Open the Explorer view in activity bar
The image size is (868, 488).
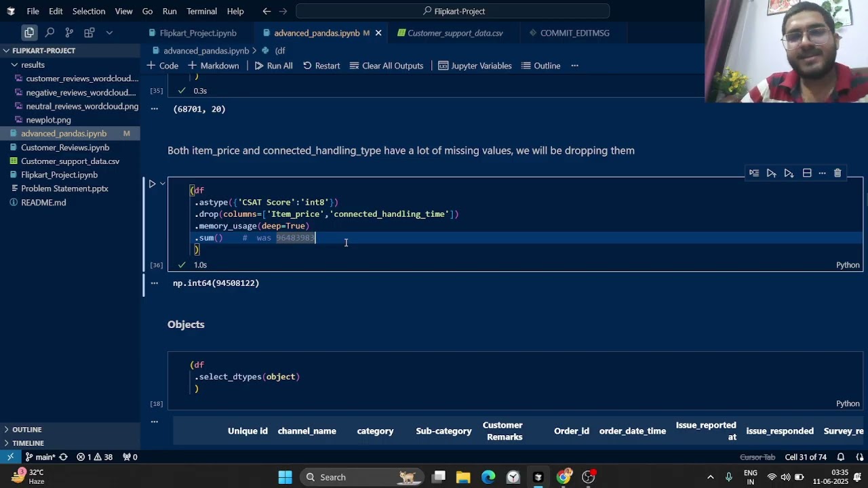point(29,33)
